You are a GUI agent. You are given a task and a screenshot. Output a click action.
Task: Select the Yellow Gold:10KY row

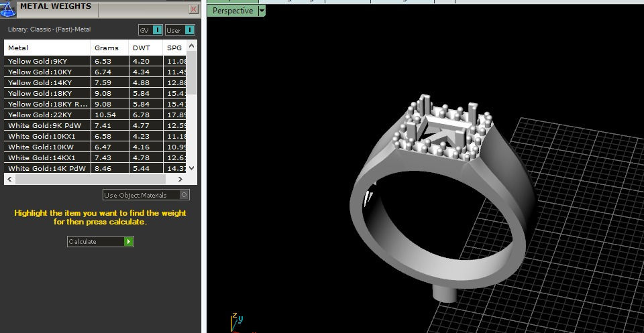click(95, 72)
